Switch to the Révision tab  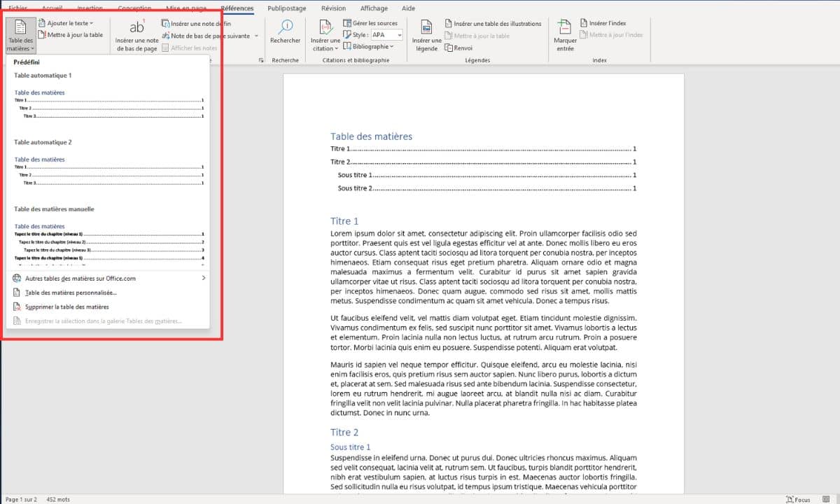coord(333,8)
